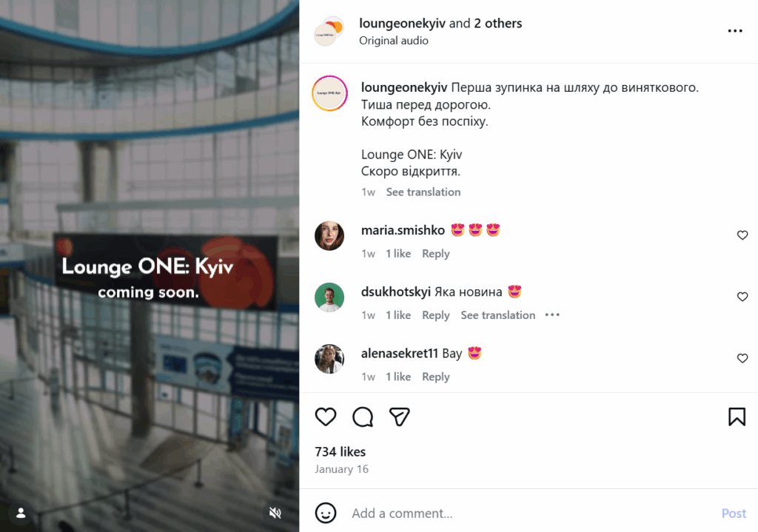Like dsukhotskyi's comment heart
Image resolution: width=758 pixels, height=532 pixels.
[742, 297]
